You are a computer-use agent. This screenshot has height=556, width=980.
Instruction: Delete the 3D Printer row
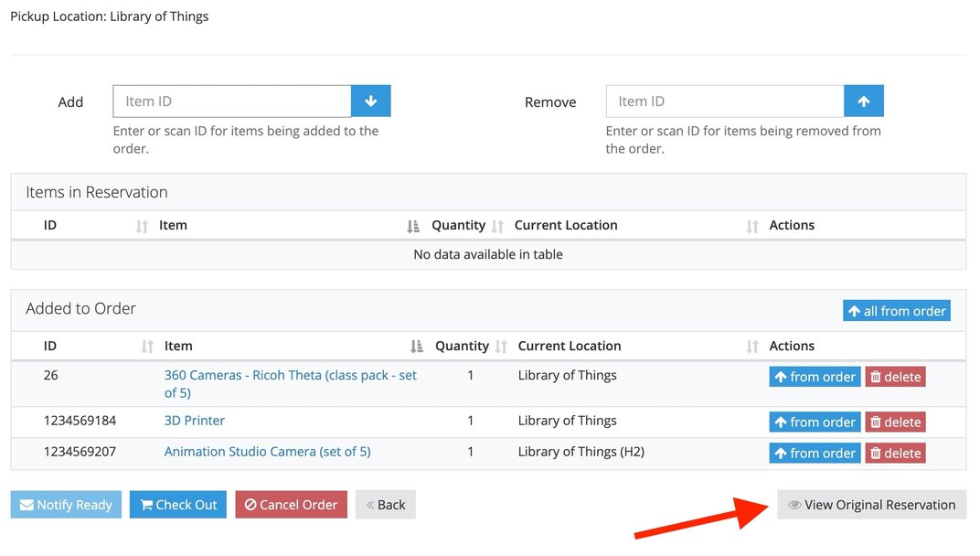(x=895, y=422)
